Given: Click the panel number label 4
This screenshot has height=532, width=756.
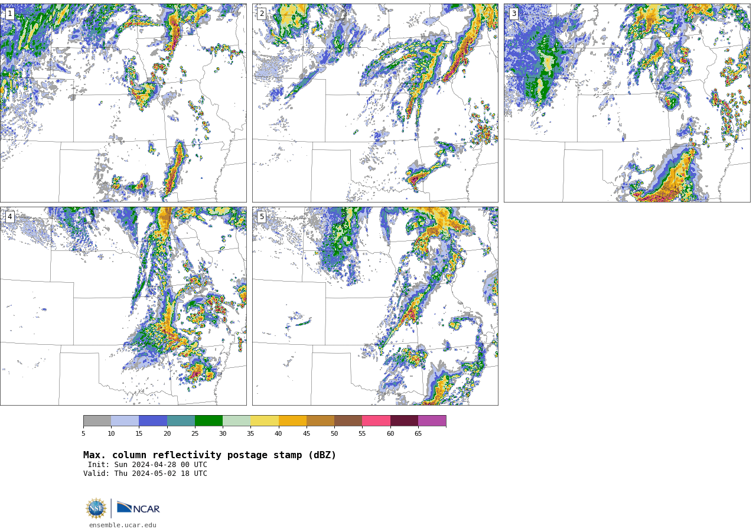Looking at the screenshot, I should 10,217.
